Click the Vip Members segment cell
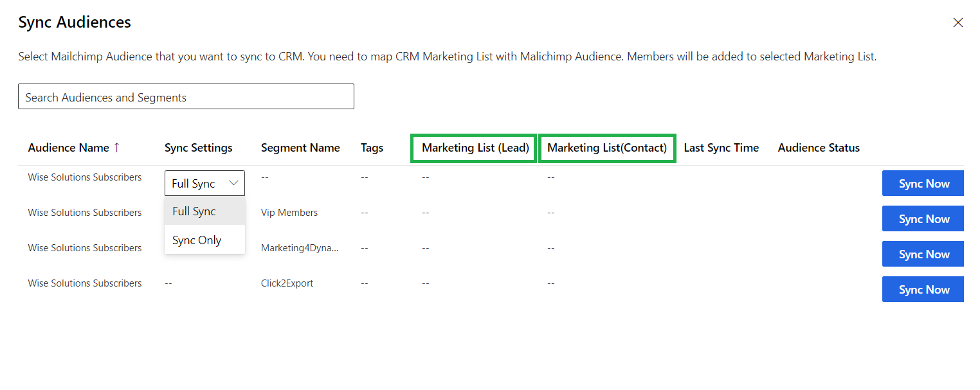Viewport: 980px width, 390px height. point(289,213)
